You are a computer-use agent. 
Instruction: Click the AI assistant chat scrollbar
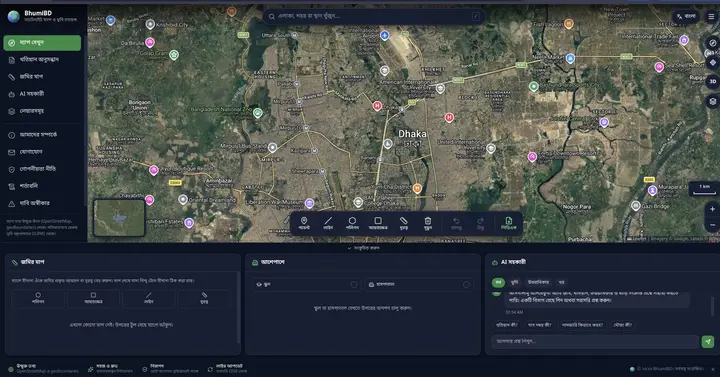tap(713, 306)
